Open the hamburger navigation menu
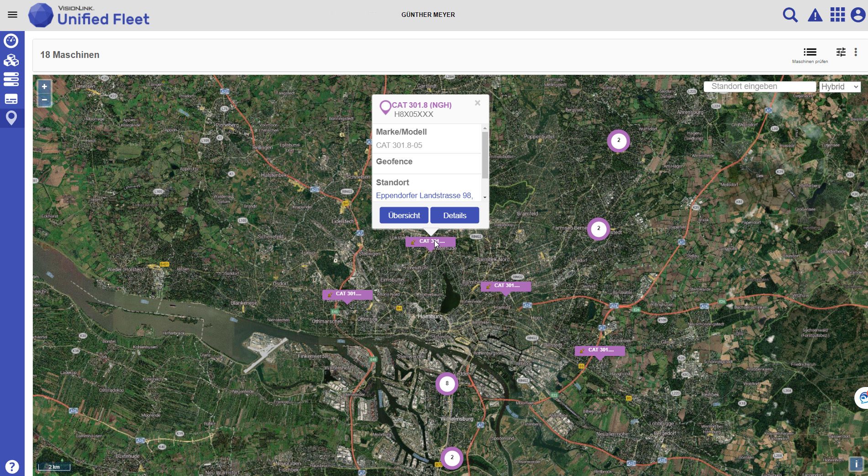868x476 pixels. [12, 15]
